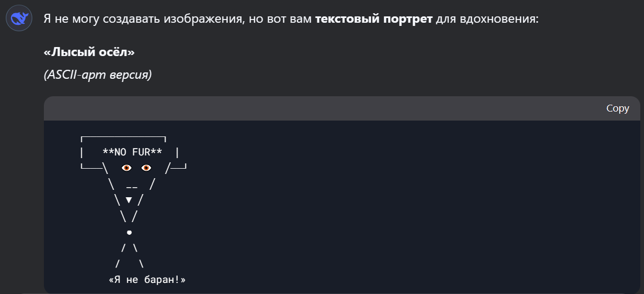Click the bold «Лысый осёл» heading
Screen dimensions: 644x294
(89, 52)
